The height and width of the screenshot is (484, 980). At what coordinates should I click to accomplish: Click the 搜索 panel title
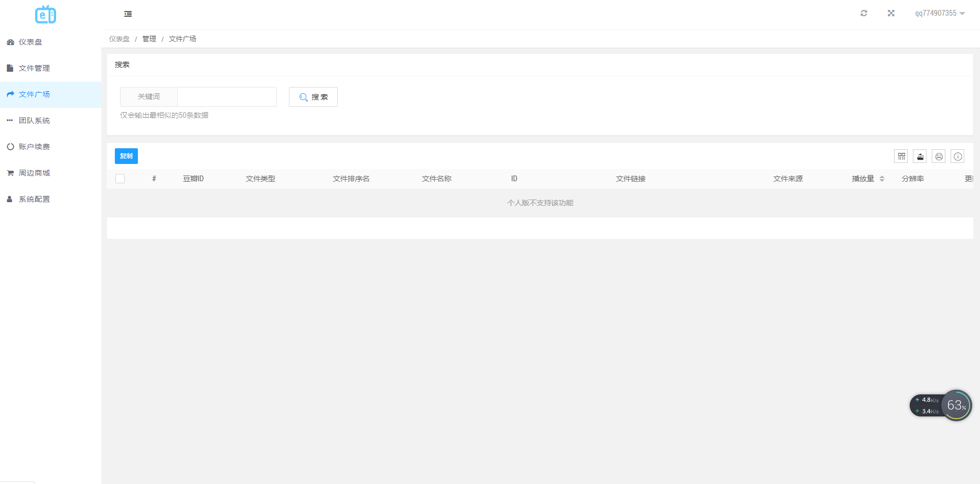[122, 64]
